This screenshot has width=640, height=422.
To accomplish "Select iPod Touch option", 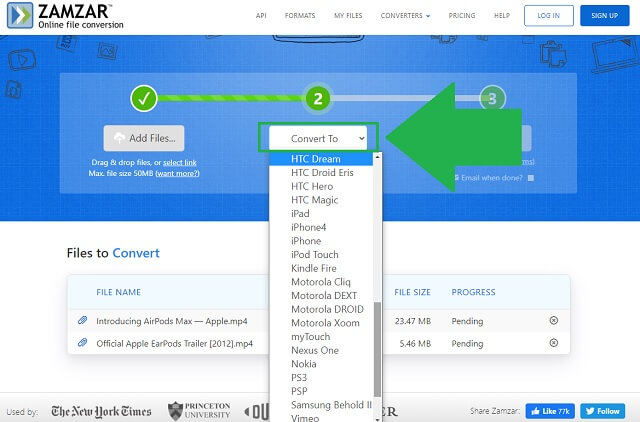I will pos(321,255).
